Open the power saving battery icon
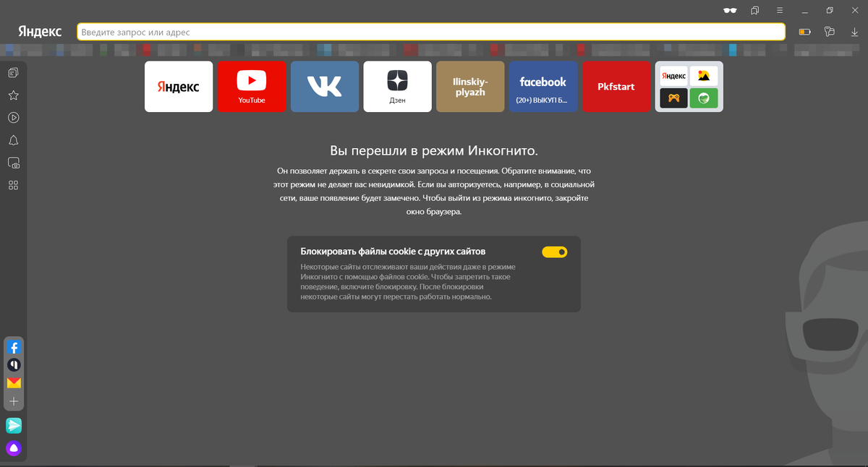 [x=803, y=32]
